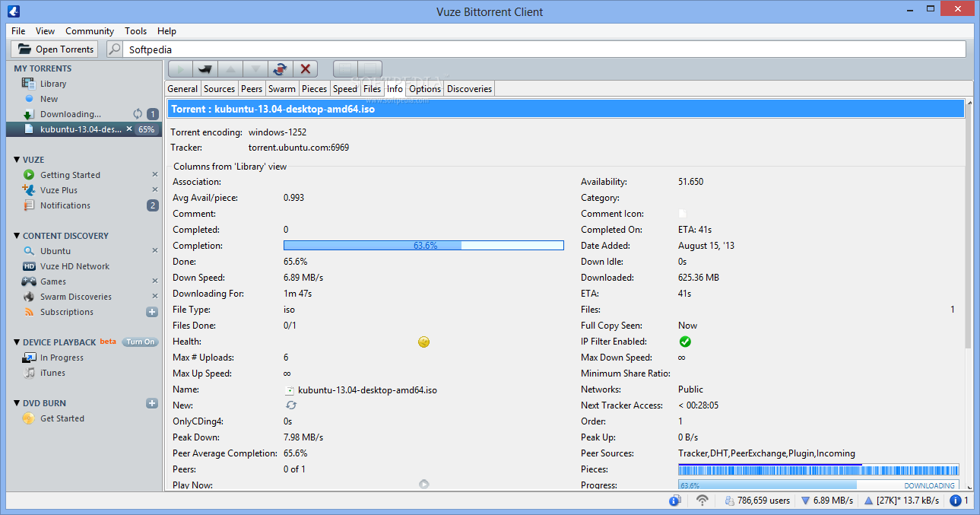
Task: Collapse the DVD BURN section
Action: point(17,403)
